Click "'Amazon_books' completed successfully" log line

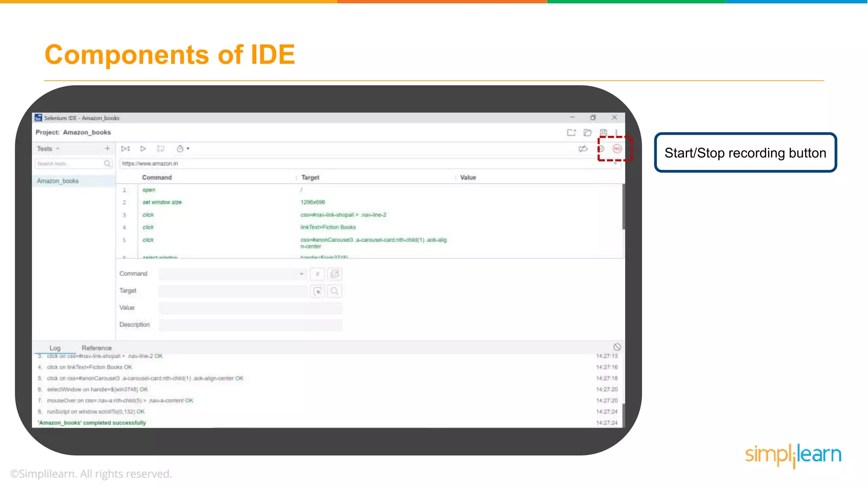(x=92, y=423)
